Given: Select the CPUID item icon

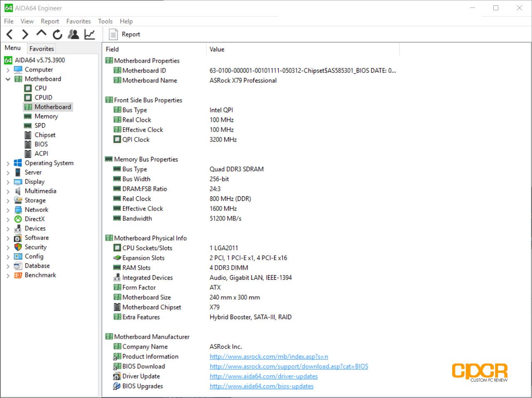Looking at the screenshot, I should pos(28,98).
